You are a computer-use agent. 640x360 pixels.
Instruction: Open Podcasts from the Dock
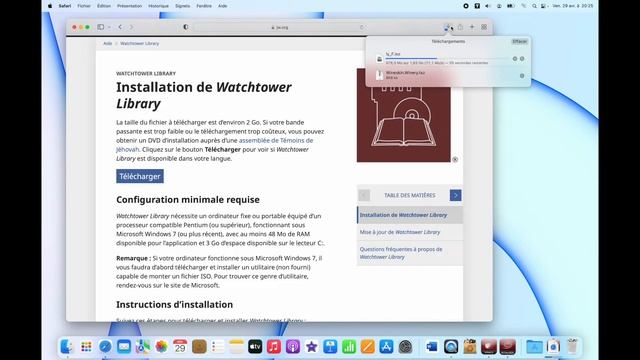[x=293, y=347]
